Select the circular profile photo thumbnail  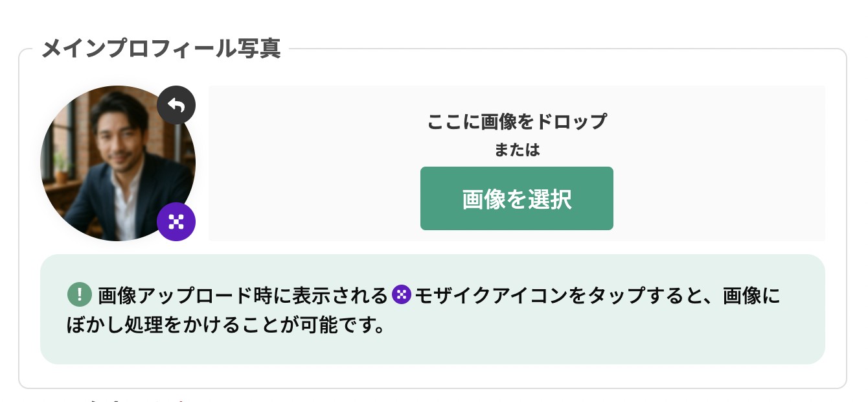click(118, 163)
